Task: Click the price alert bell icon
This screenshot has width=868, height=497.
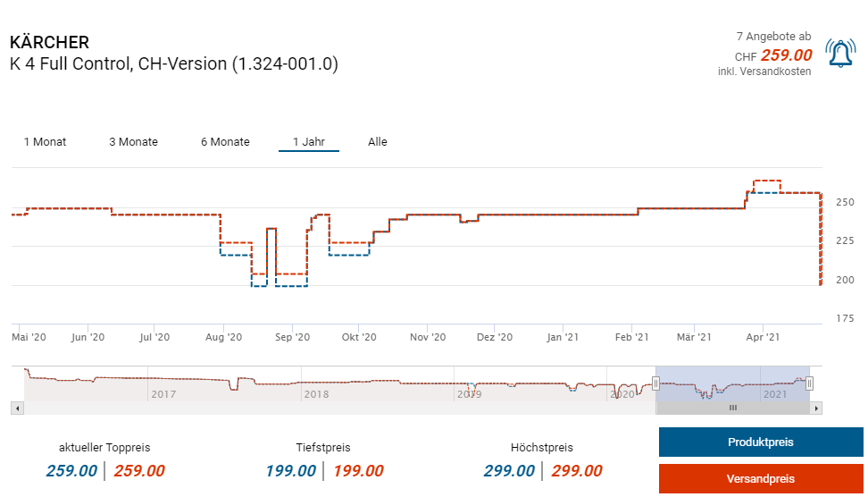Action: pyautogui.click(x=840, y=55)
